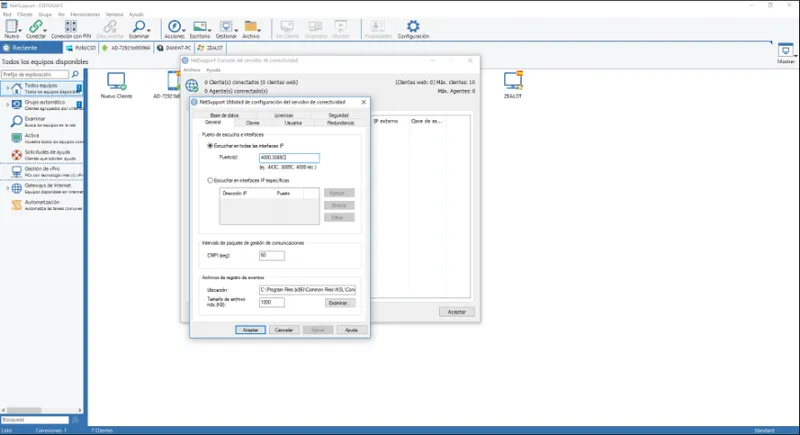
Task: Click Aceptar in the connectivity console window
Action: 457,312
